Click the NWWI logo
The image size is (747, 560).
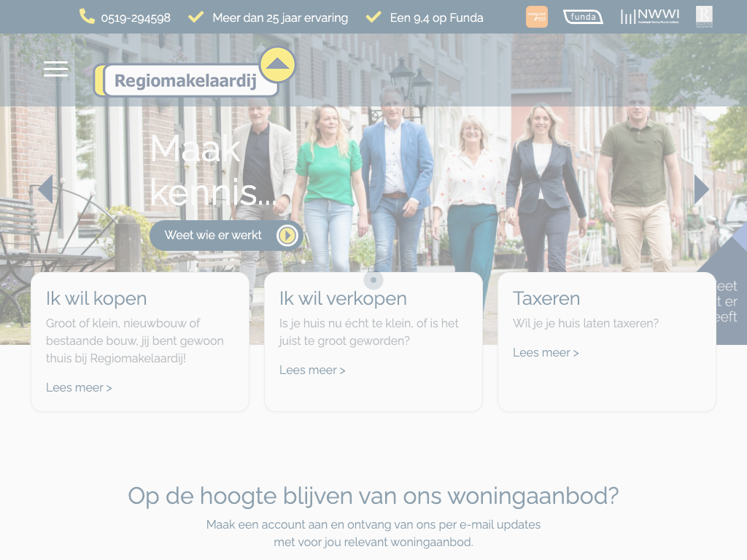click(x=650, y=17)
